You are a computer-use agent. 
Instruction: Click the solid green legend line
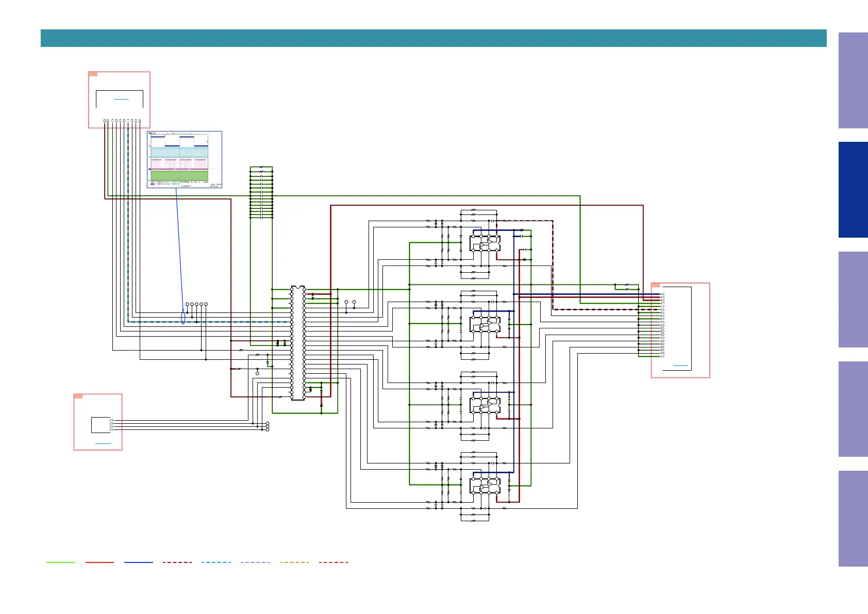[x=61, y=562]
